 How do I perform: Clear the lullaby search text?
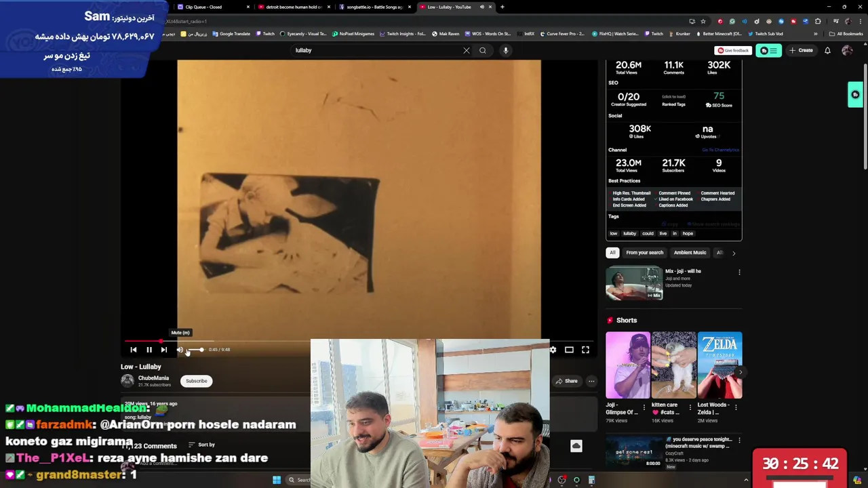coord(467,50)
